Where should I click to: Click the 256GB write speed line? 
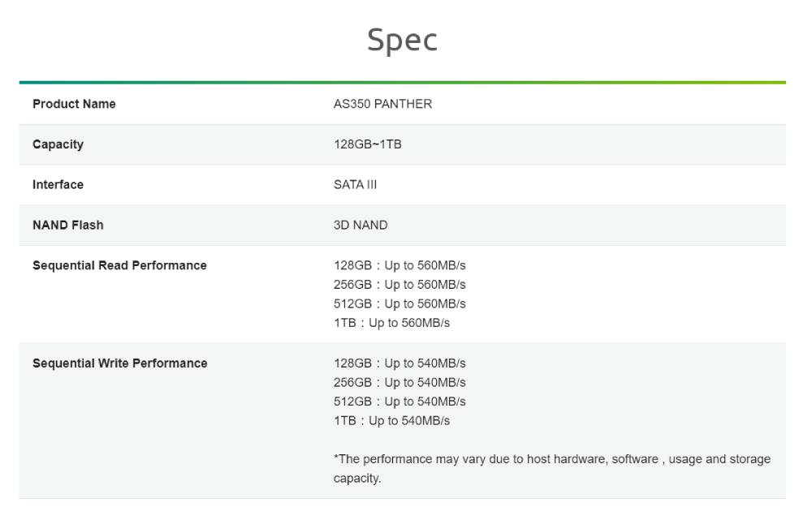click(x=400, y=382)
